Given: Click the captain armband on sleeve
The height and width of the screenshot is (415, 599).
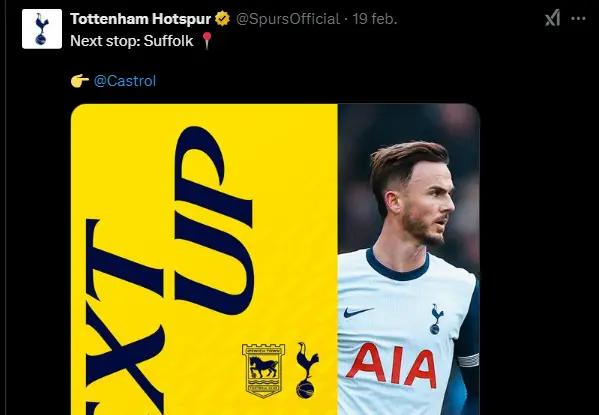Looking at the screenshot, I should 468,360.
